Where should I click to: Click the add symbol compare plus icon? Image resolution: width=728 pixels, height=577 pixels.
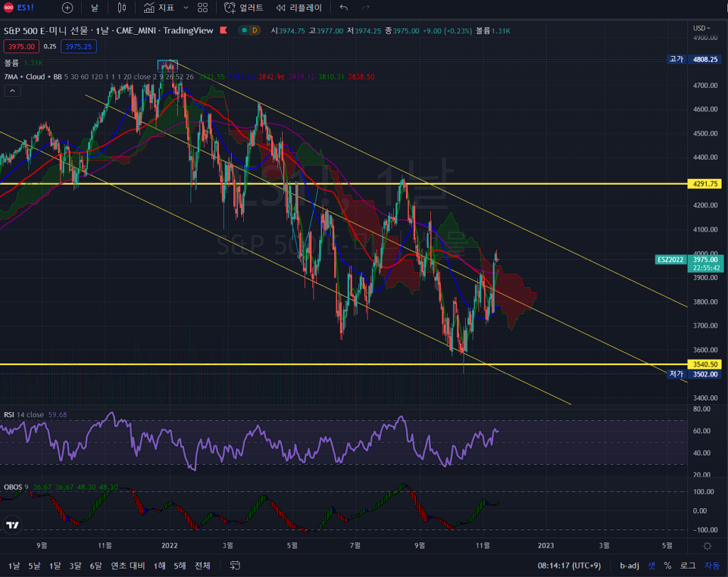coord(67,8)
